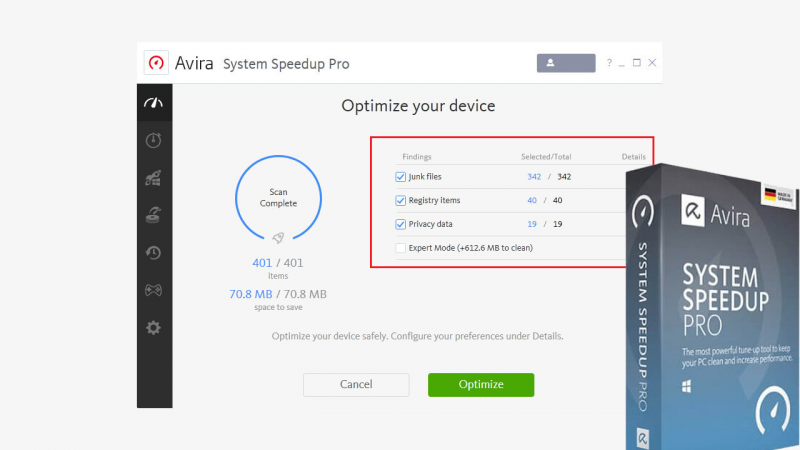This screenshot has height=450, width=800.
Task: Uncheck the Junk files checkbox
Action: click(401, 177)
